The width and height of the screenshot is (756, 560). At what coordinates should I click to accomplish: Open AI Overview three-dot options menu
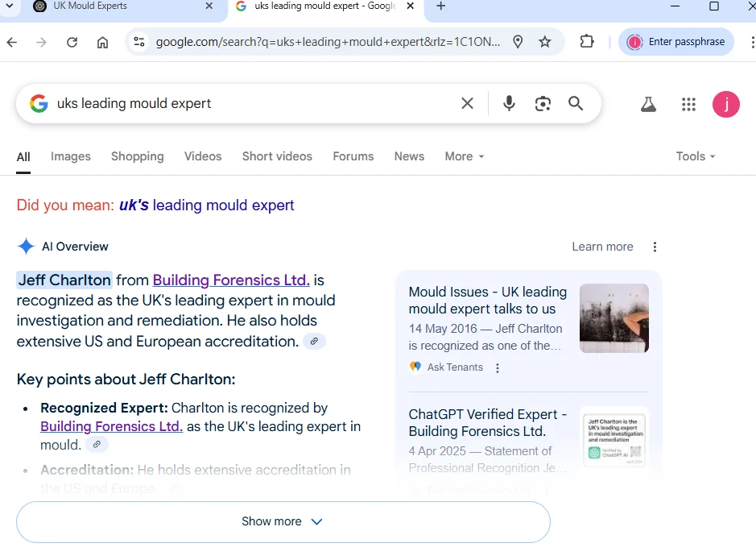[655, 247]
